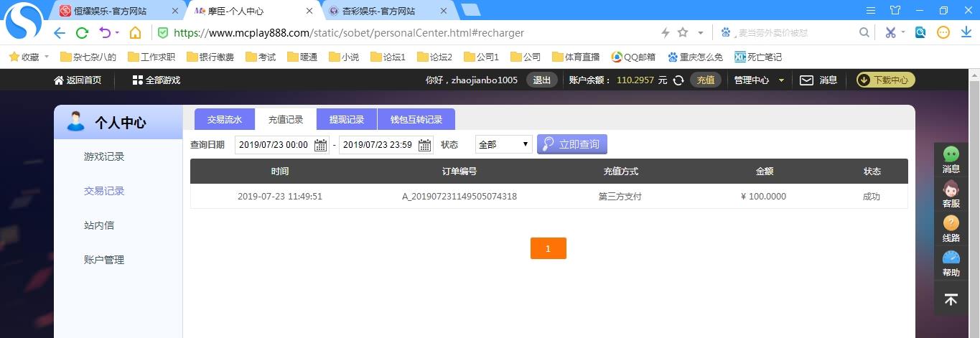
Task: Click the 退出 logout button
Action: 542,80
